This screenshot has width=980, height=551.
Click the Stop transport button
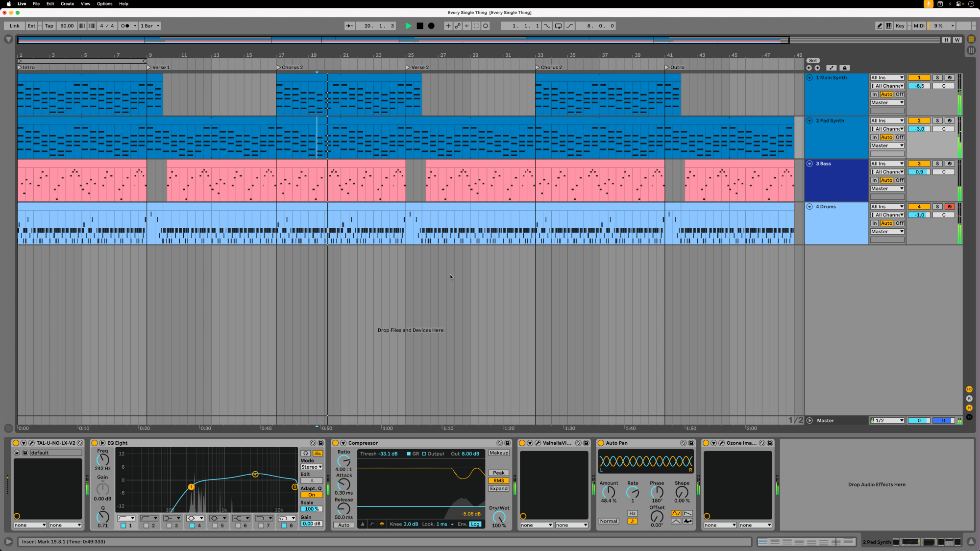(x=420, y=26)
